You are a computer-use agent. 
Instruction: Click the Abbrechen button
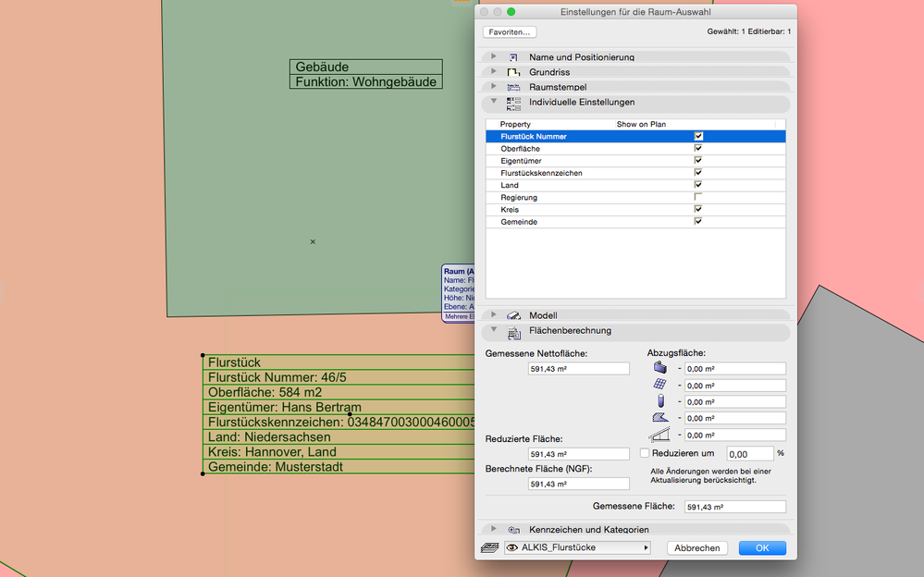pyautogui.click(x=697, y=548)
